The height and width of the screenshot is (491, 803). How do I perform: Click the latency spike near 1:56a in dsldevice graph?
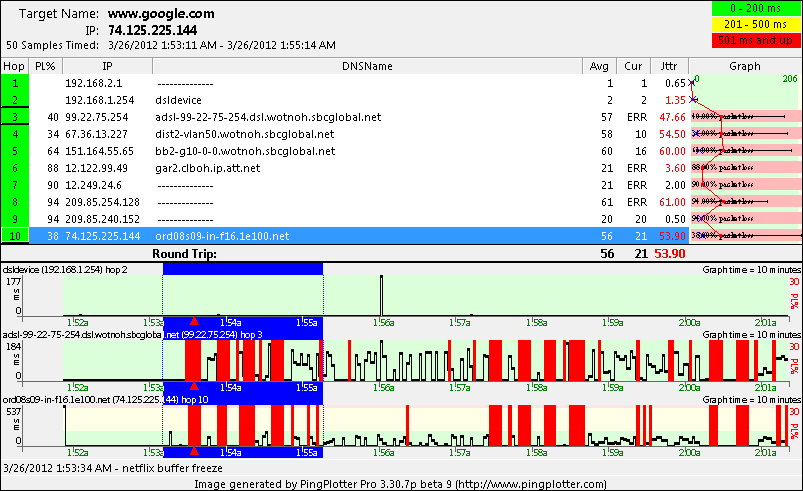381,293
